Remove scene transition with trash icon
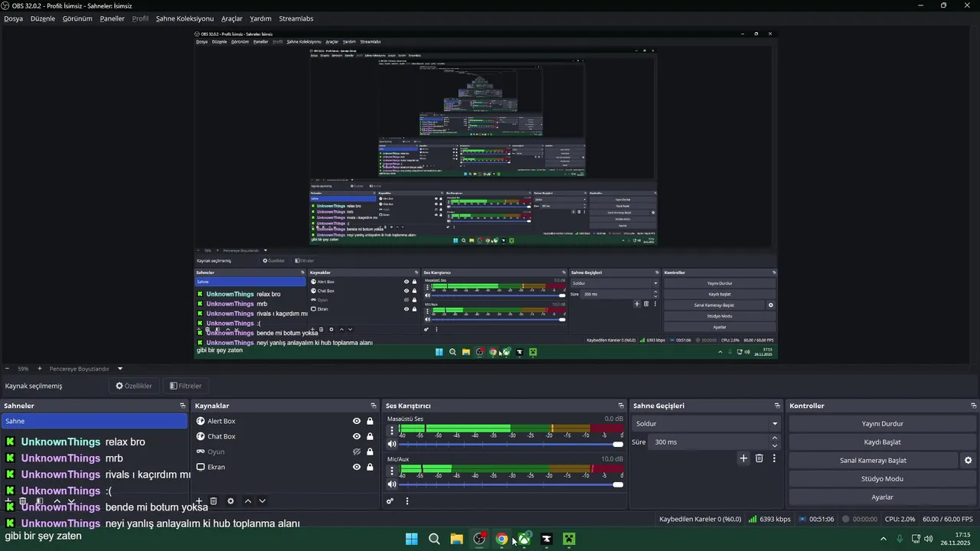This screenshot has height=551, width=980. 759,458
